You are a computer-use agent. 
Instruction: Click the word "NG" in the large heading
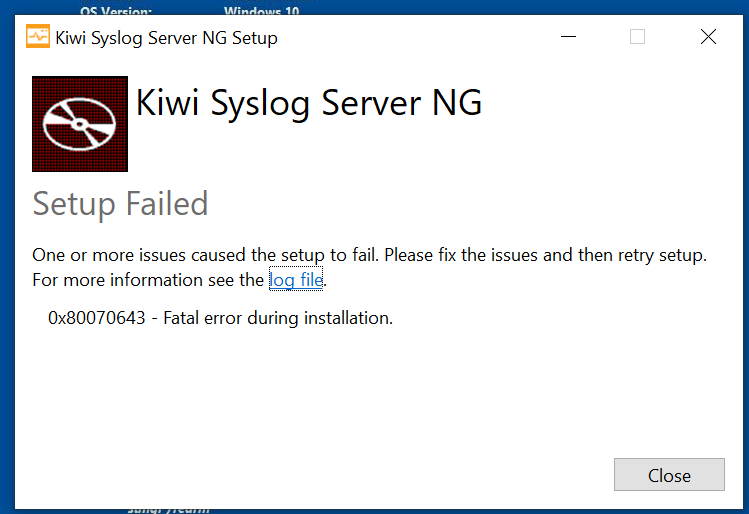pos(457,104)
